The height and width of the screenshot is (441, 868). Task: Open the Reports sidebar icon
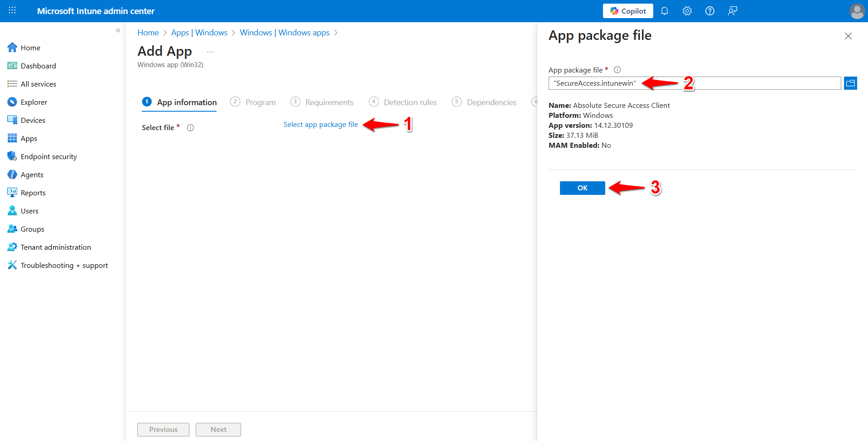pos(12,193)
